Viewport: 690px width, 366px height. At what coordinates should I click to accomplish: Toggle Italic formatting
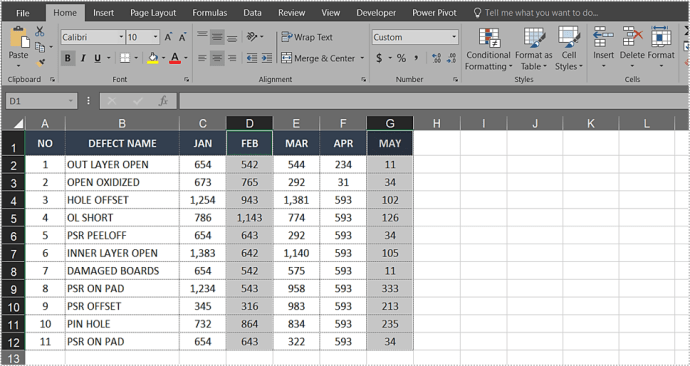point(82,58)
